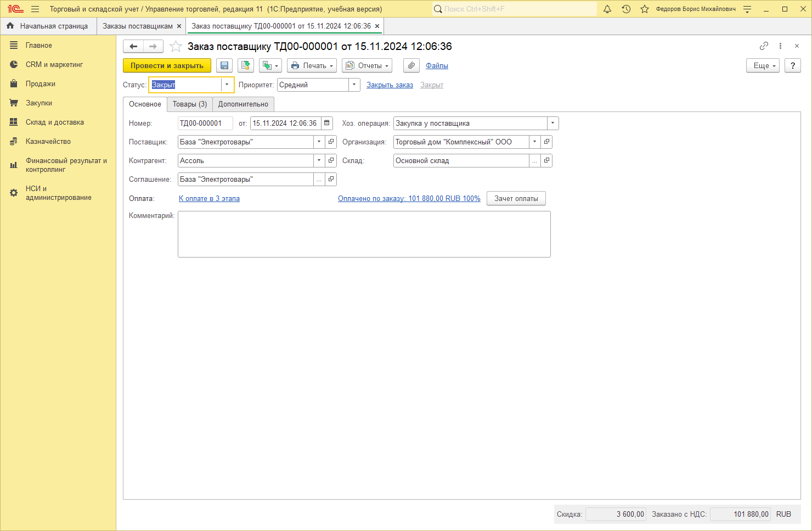Image resolution: width=812 pixels, height=531 pixels.
Task: Open the Отчеты dropdown menu
Action: pos(367,65)
